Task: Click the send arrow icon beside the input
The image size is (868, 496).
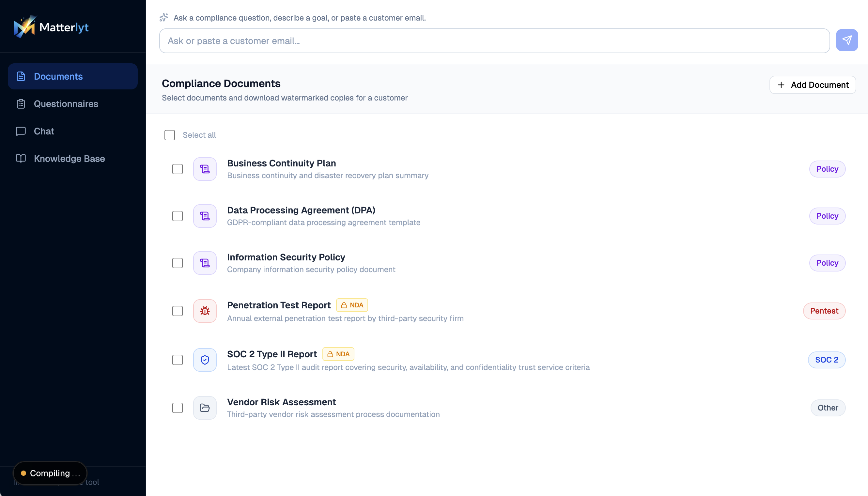Action: tap(847, 40)
